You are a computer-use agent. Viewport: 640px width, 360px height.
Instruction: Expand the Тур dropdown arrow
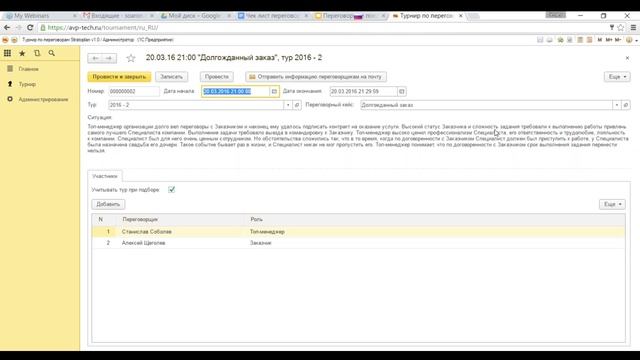(288, 105)
